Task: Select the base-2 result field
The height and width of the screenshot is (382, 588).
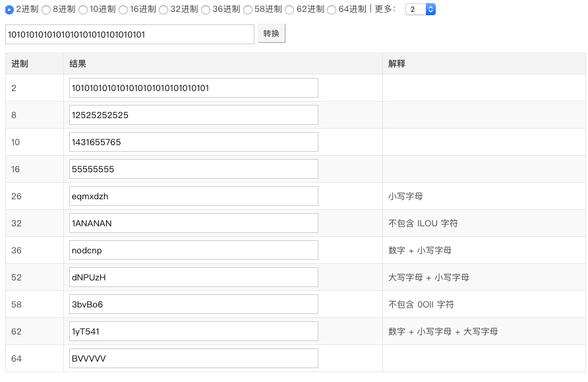Action: (193, 87)
